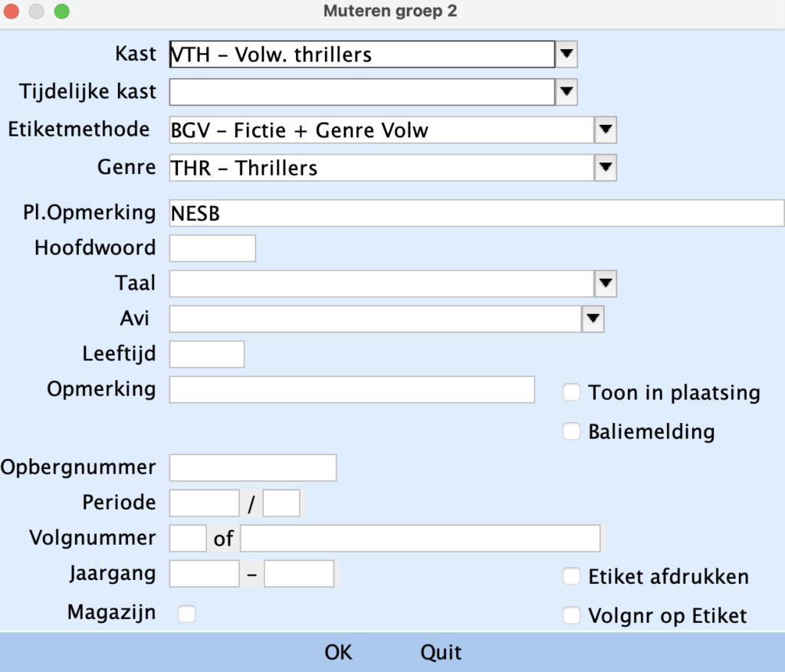Toggle the Magazijn checkbox
This screenshot has height=672, width=785.
tap(186, 614)
